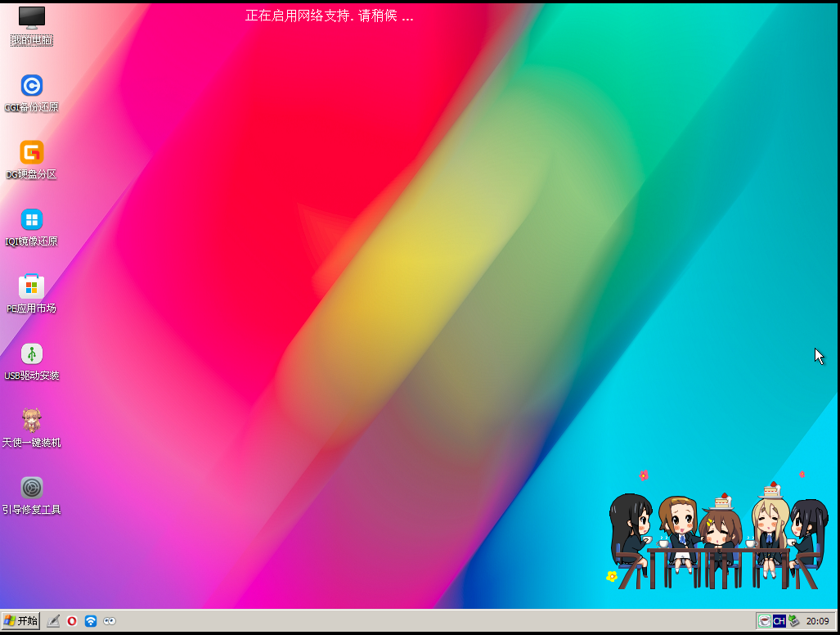Start IQI镜像还原 image restore tool
This screenshot has width=840, height=635.
click(x=31, y=220)
